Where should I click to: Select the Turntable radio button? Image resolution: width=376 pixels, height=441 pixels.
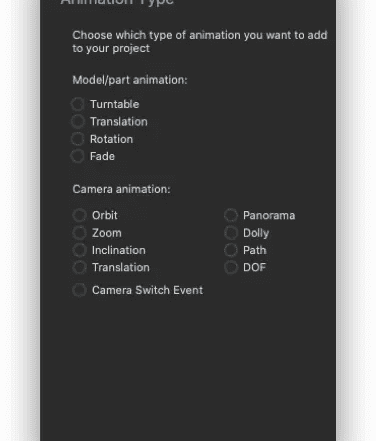[x=78, y=104]
